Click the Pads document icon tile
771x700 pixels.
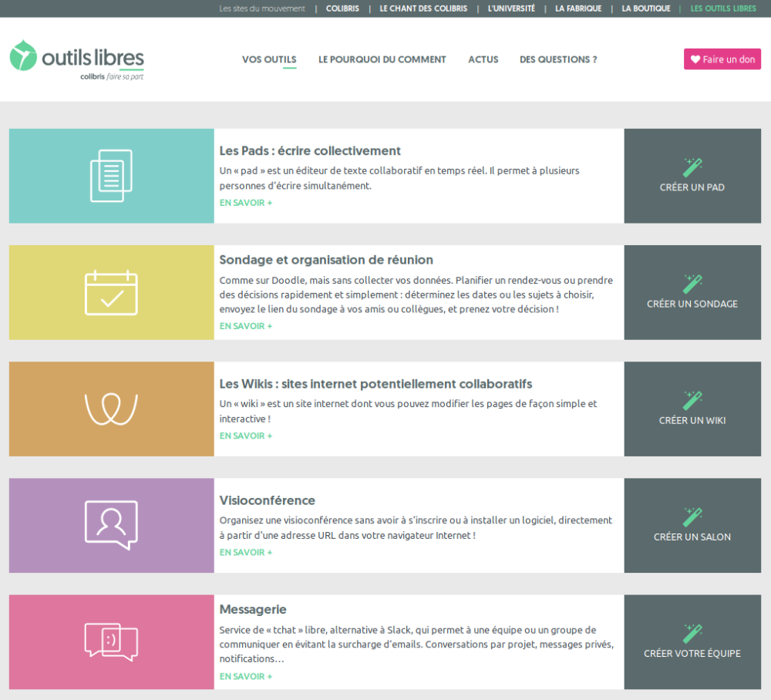[x=112, y=176]
